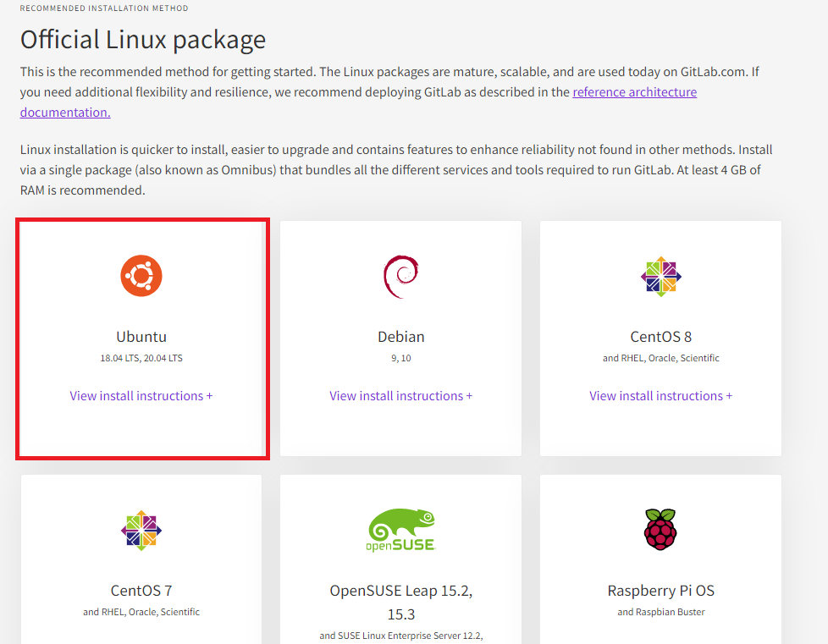
Task: Open the reference architecture documentation link
Action: coord(634,92)
